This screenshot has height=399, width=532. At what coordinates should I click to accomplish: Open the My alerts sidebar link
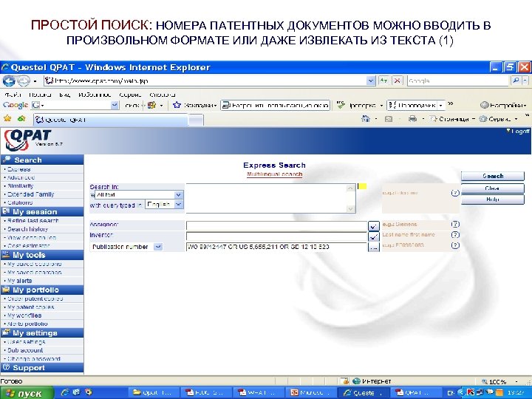20,281
